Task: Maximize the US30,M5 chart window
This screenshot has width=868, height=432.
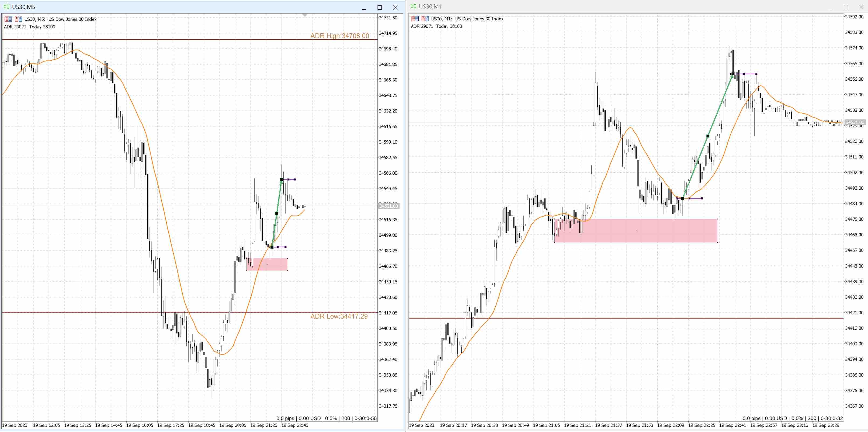Action: click(379, 8)
